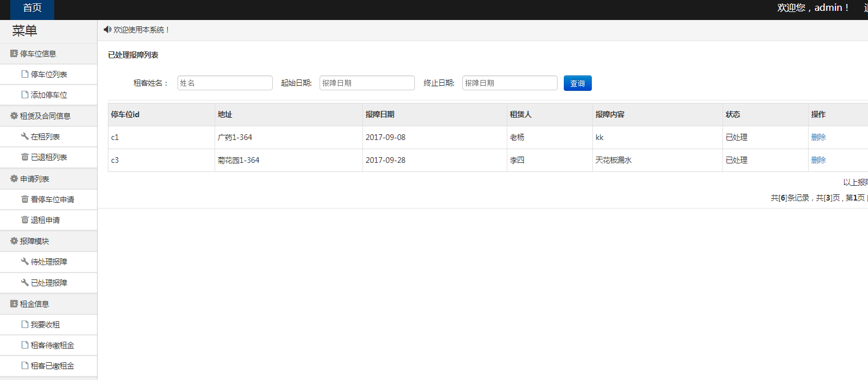Select 已处理报障 menu item
Image resolution: width=868 pixels, height=380 pixels.
click(49, 283)
